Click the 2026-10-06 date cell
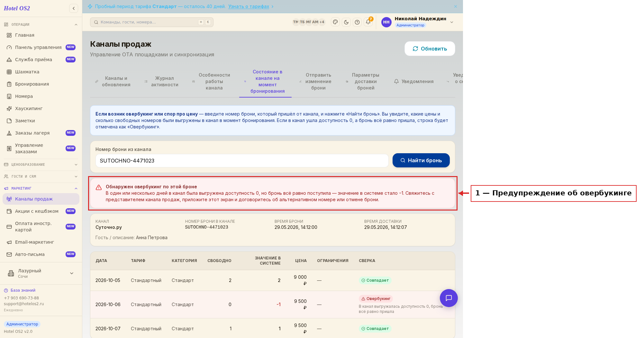Viewport: 644px width, 338px height. click(x=108, y=305)
